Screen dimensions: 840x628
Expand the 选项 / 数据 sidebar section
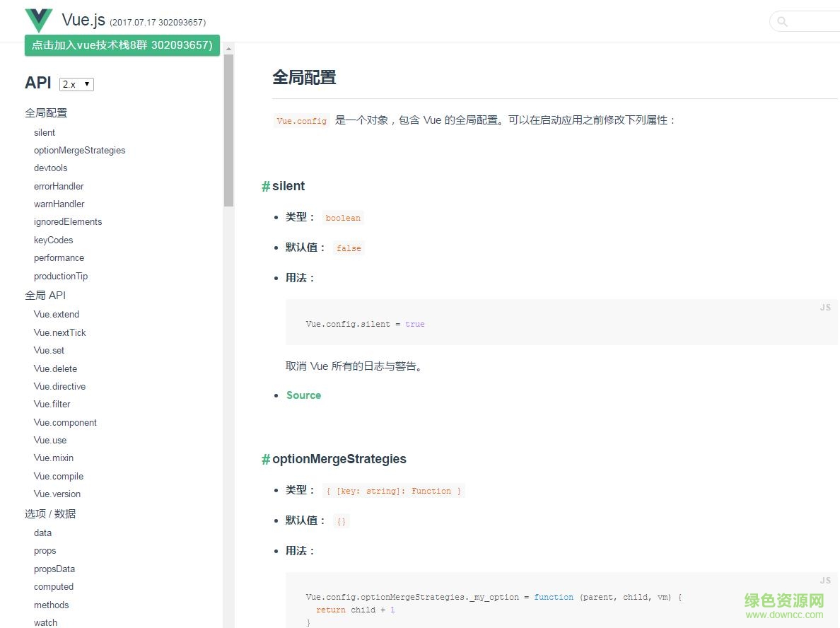49,513
